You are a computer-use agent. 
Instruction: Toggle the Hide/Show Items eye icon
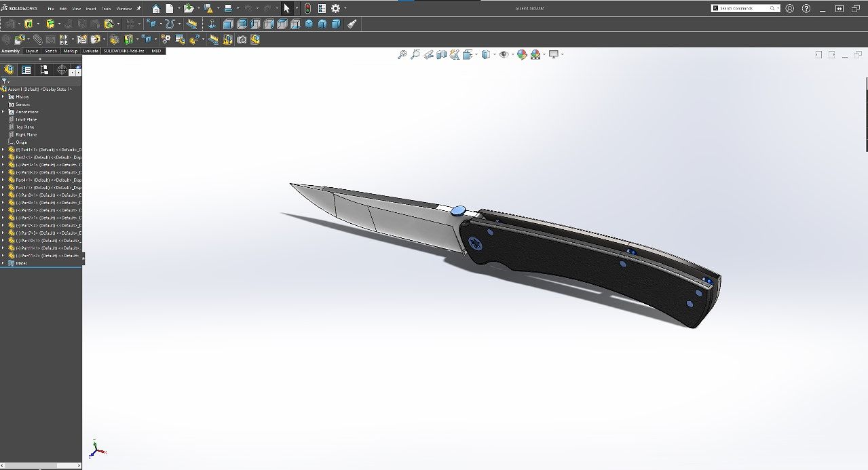503,54
